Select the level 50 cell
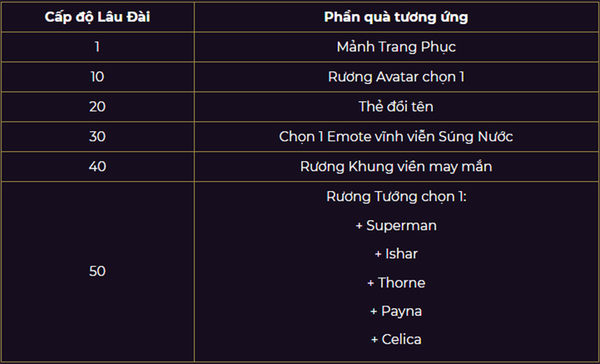Screen dimensions: 600x364 click(97, 271)
